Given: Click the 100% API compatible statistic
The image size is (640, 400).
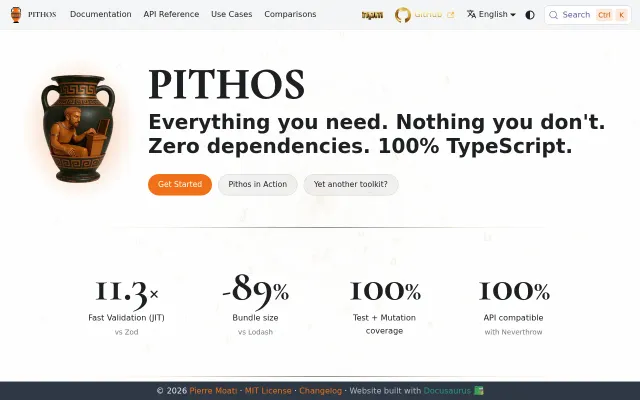Looking at the screenshot, I should (513, 307).
